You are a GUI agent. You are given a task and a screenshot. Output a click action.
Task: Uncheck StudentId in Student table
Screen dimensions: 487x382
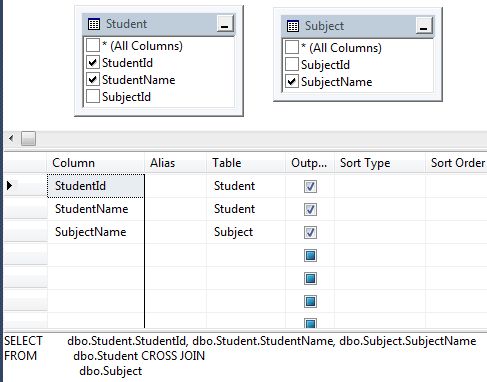[x=93, y=62]
